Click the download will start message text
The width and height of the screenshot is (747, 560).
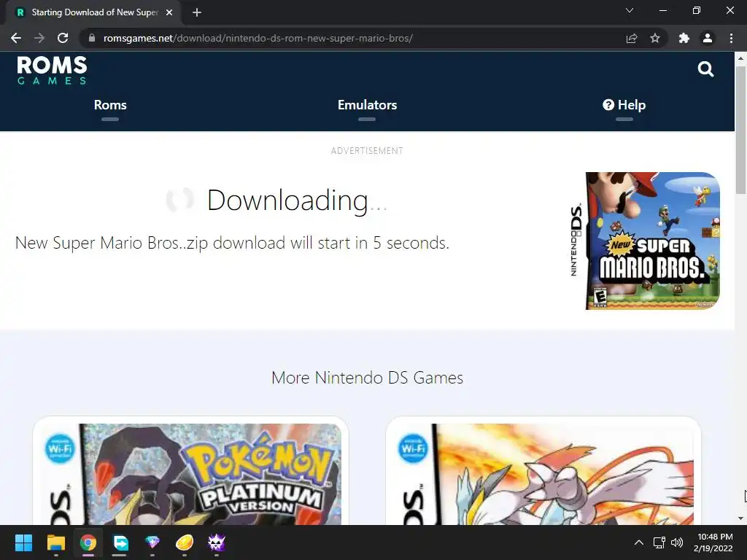[x=233, y=243]
